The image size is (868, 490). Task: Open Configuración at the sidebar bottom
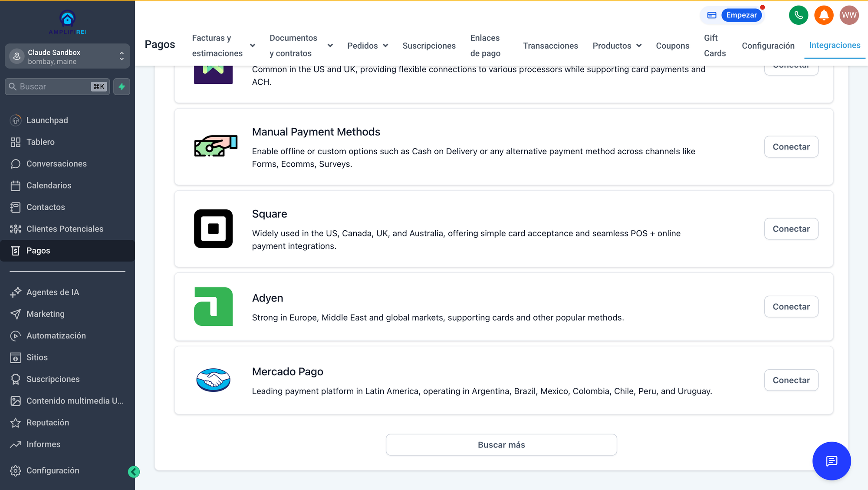pyautogui.click(x=53, y=470)
